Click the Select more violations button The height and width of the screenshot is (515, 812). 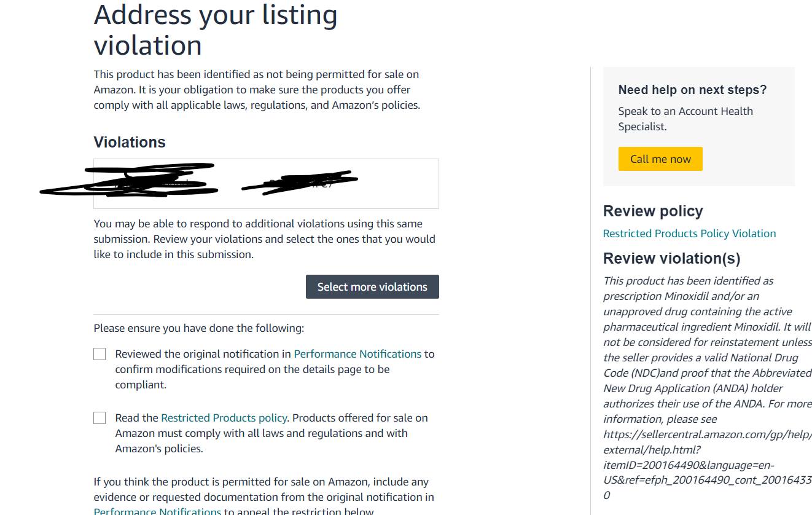coord(372,287)
